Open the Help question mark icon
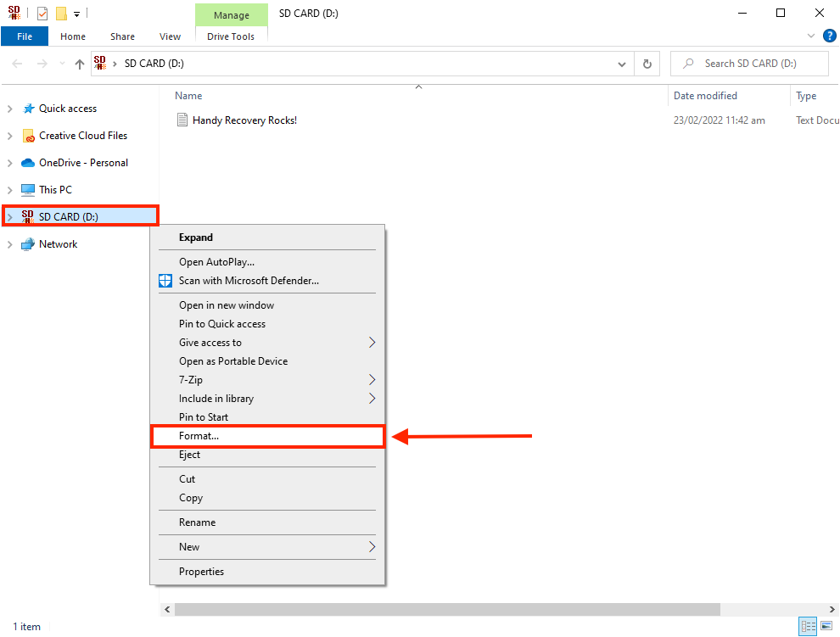840x637 pixels. (829, 36)
